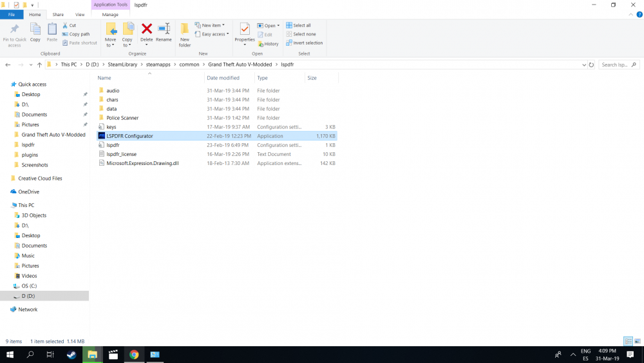Select the audio folder

coord(113,90)
